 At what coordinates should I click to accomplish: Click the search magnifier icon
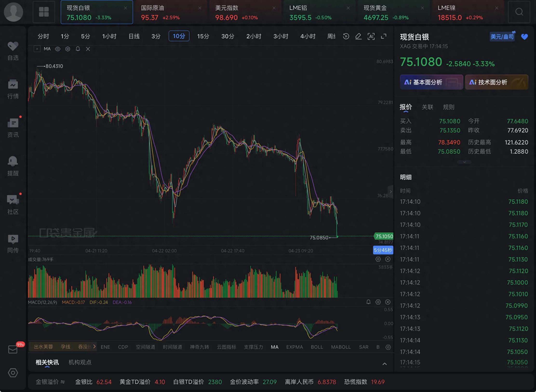[519, 12]
